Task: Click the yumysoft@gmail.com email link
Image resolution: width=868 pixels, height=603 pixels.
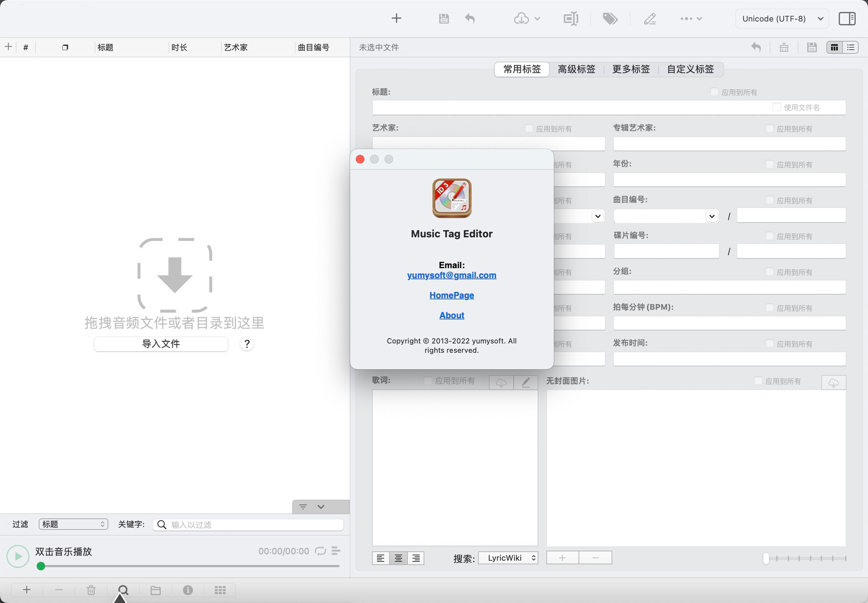Action: 452,275
